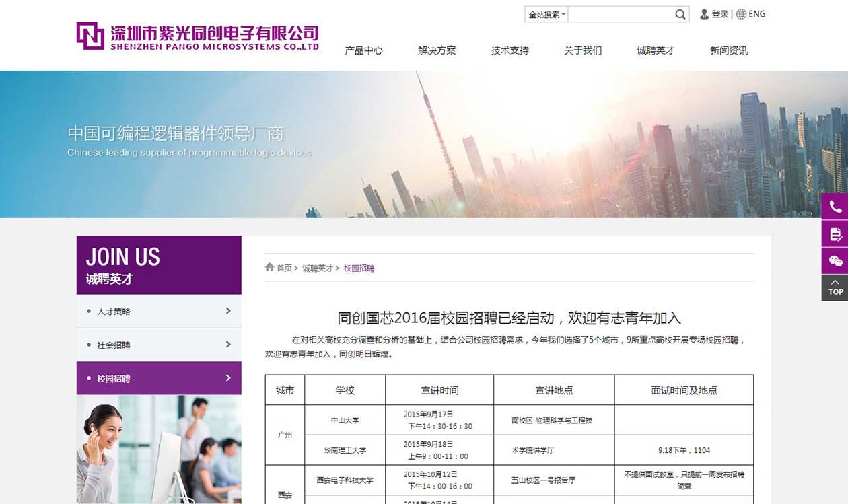Click the 9.18下午，1104 cell
Screen dimensions: 848x504
point(684,450)
